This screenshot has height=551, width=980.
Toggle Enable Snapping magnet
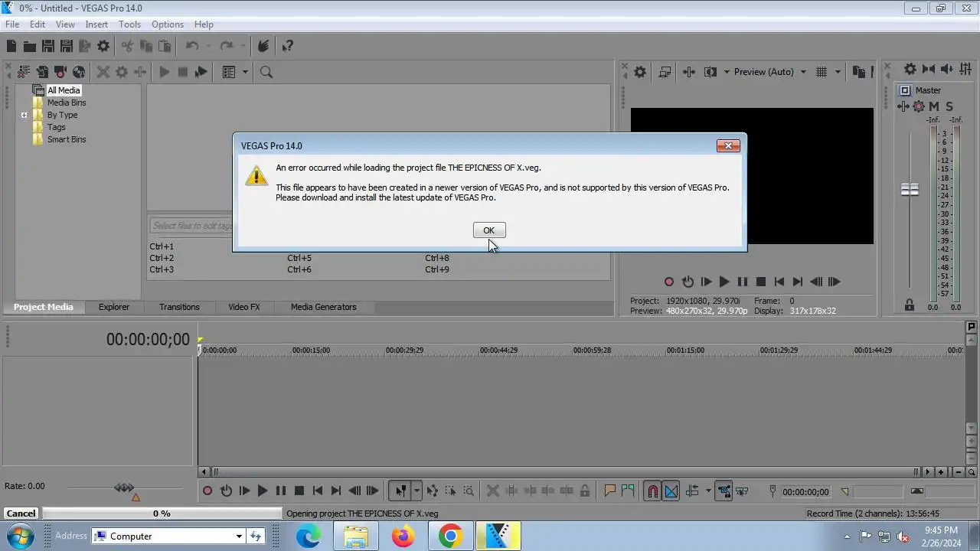click(x=652, y=491)
